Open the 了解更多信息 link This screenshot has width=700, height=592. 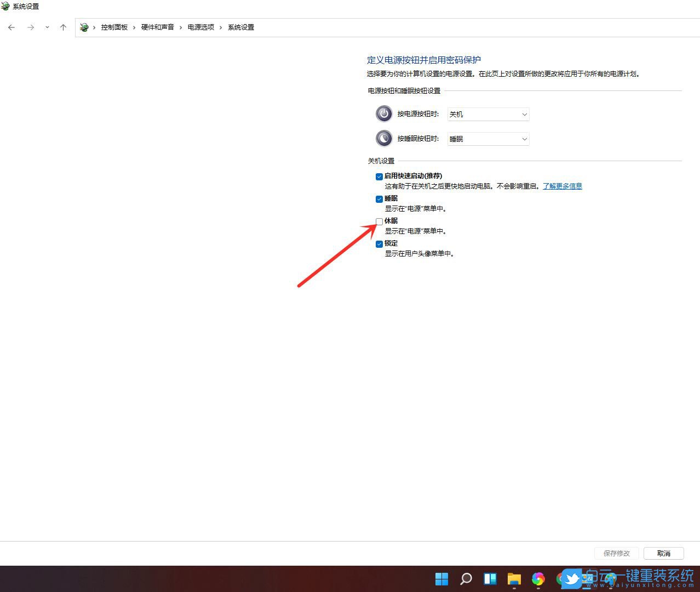tap(562, 186)
